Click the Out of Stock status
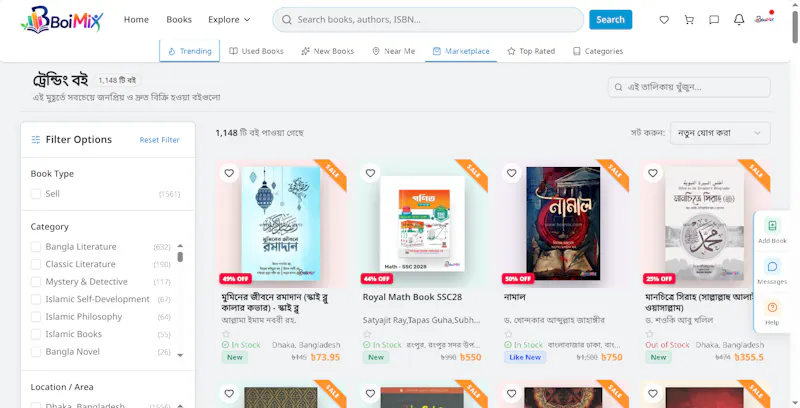The width and height of the screenshot is (800, 408). pyautogui.click(x=667, y=345)
